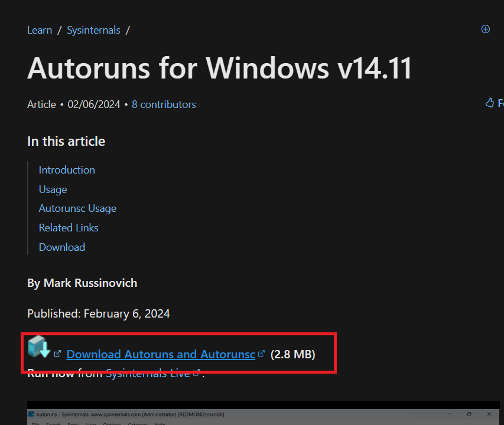Screen dimensions: 504x425
Task: Click external-link icon after Autorunsc download
Action: 261,354
